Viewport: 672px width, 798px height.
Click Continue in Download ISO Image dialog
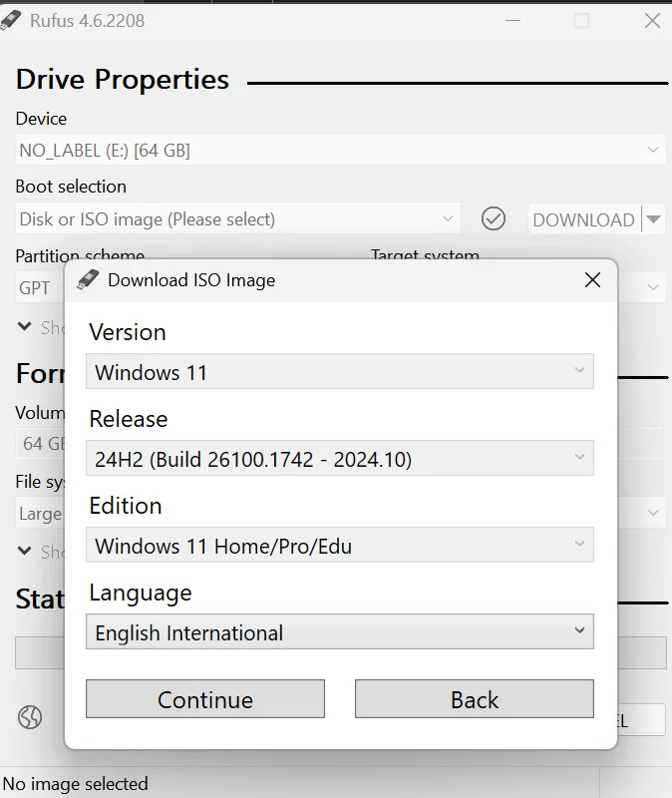click(205, 699)
